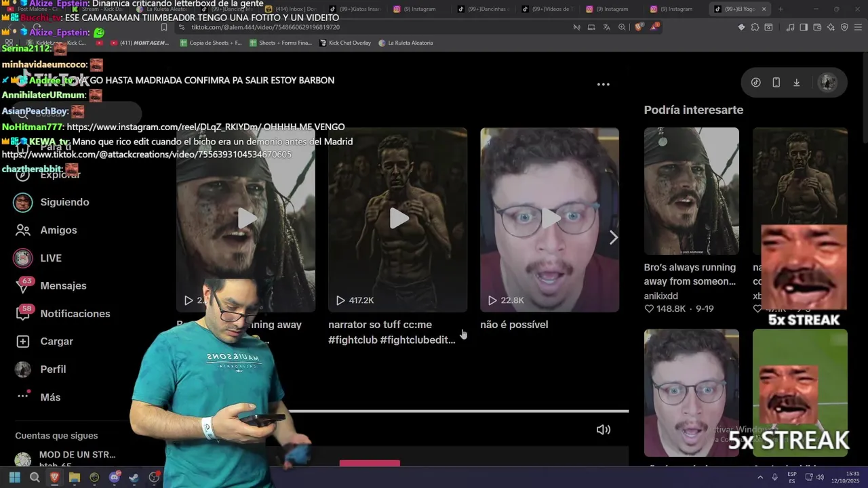This screenshot has height=488, width=868.
Task: Open 'Sheets + Forms Fina...' bookmark
Action: coord(281,43)
